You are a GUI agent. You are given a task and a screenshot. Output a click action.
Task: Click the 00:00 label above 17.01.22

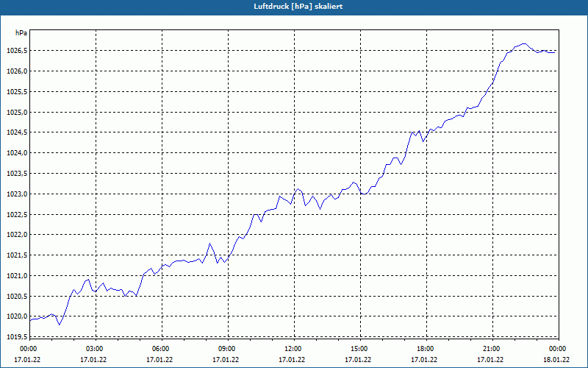pyautogui.click(x=28, y=349)
